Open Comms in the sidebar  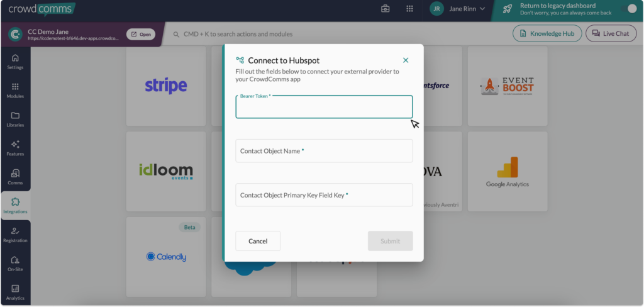coord(15,177)
